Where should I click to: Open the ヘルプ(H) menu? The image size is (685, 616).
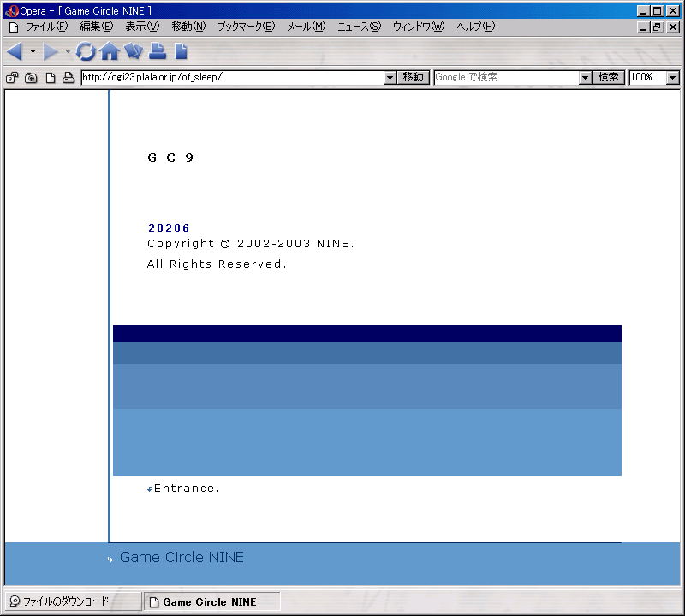pos(476,27)
